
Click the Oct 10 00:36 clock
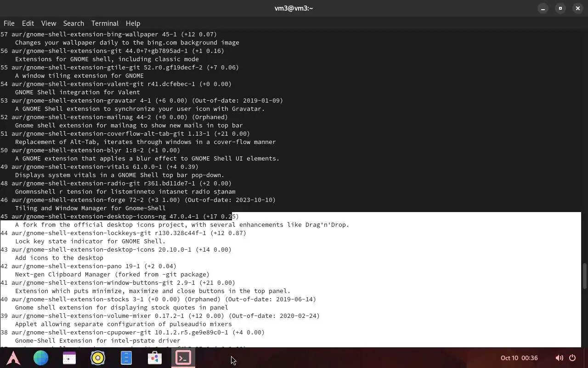pos(519,358)
